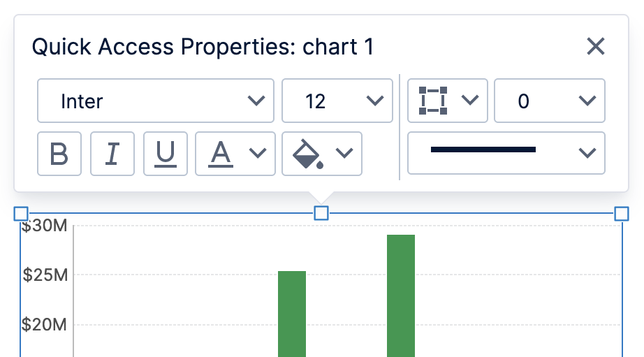Open the fill color dropdown arrow
The width and height of the screenshot is (644, 357).
[x=344, y=153]
